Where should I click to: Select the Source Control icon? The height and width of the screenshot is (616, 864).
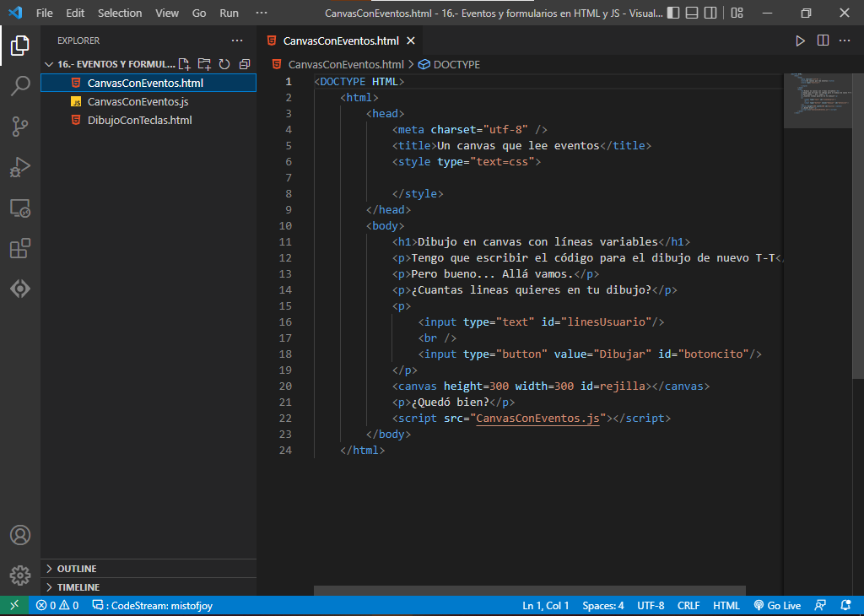20,126
